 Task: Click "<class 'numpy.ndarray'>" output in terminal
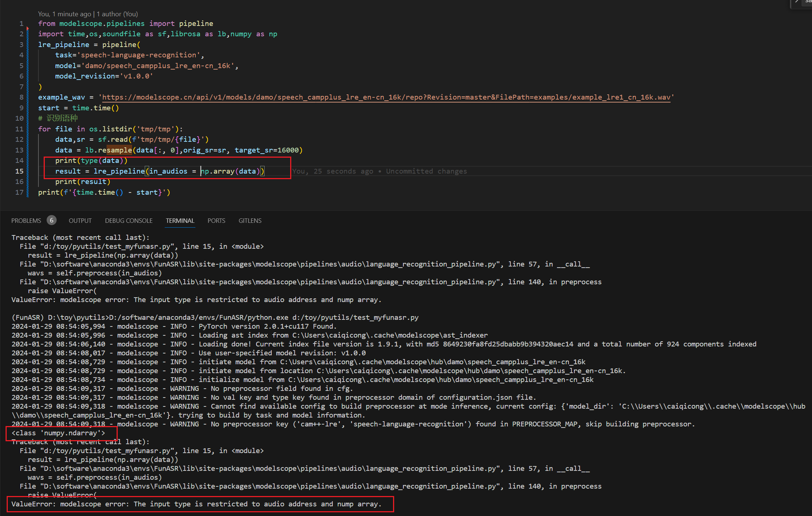click(x=58, y=433)
